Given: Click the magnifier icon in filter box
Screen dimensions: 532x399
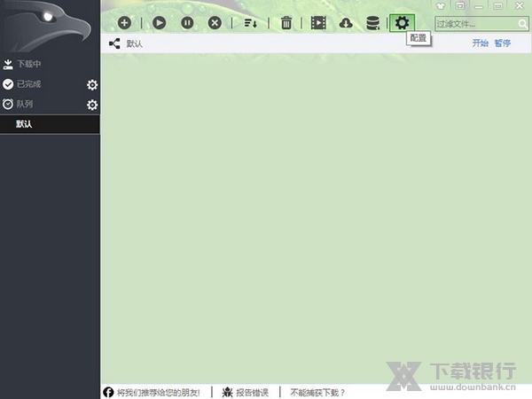Looking at the screenshot, I should pos(522,24).
